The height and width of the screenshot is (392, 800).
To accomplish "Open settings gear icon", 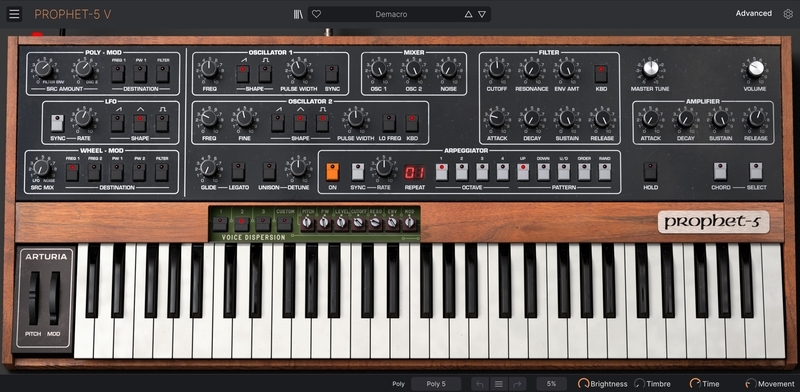I will click(x=788, y=14).
